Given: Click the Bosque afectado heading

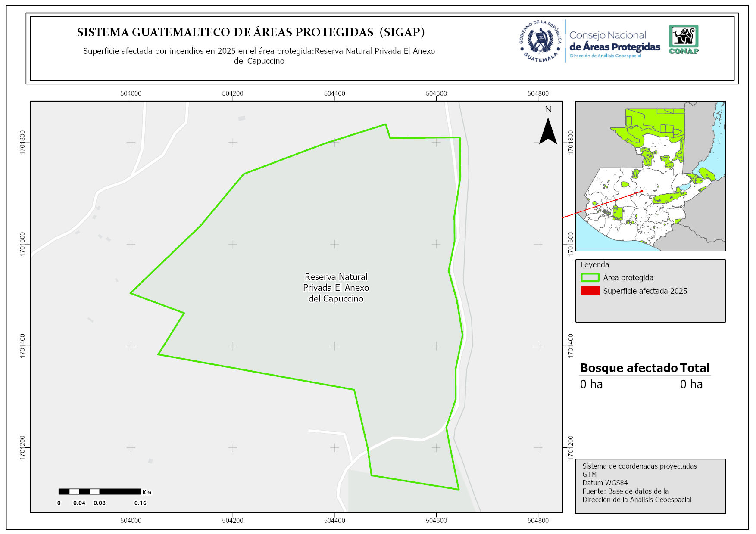Looking at the screenshot, I should coord(628,368).
